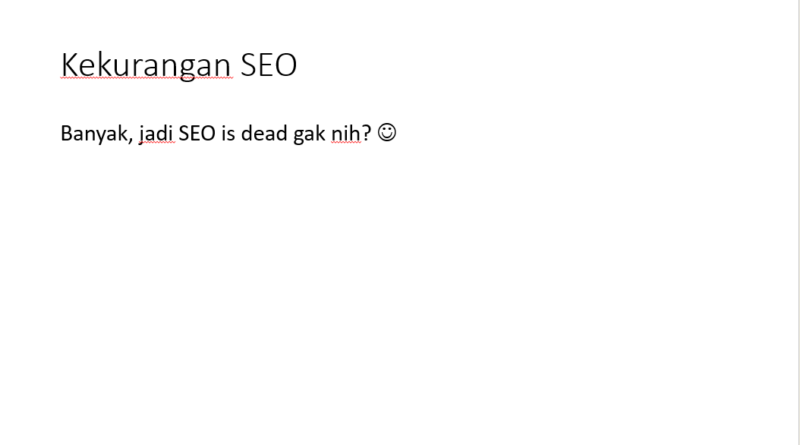
Task: Click the empty space right of the title
Action: 546,65
